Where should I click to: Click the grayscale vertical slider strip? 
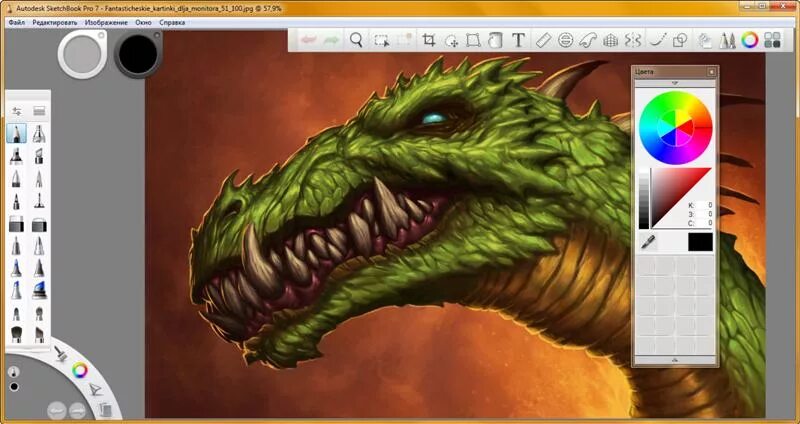pos(644,198)
